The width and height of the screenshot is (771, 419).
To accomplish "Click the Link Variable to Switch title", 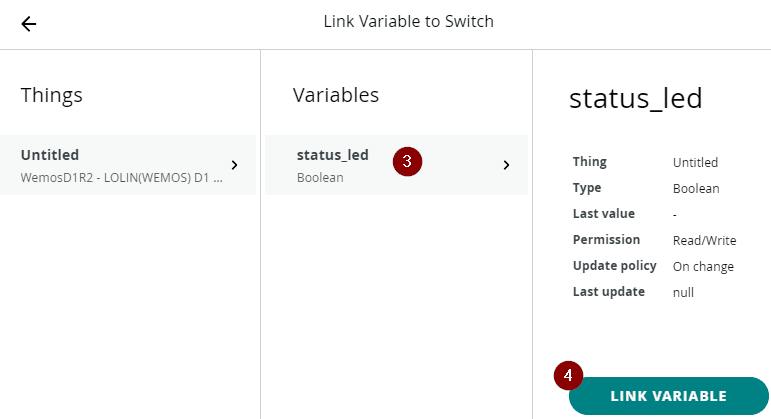I will (408, 21).
